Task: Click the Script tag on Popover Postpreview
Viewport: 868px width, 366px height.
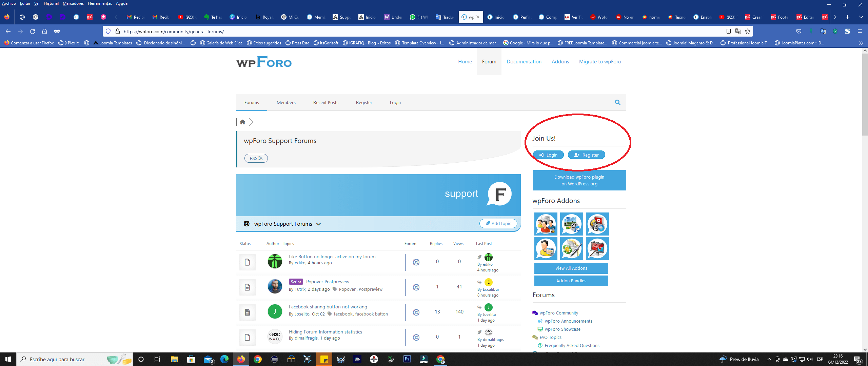Action: pyautogui.click(x=296, y=282)
